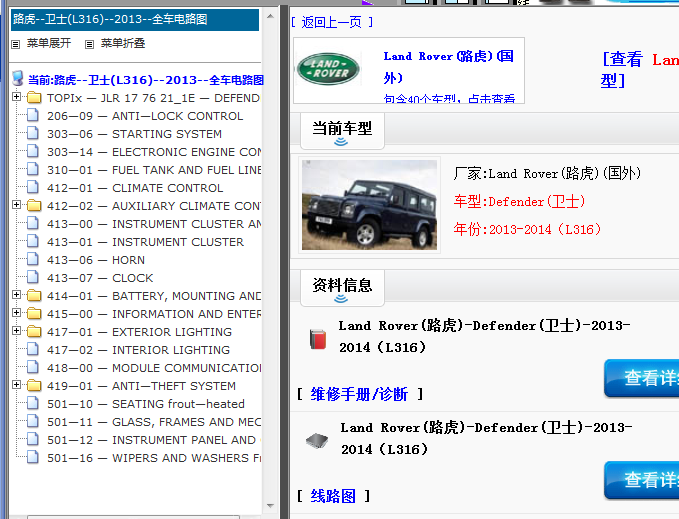Click document icon for 206-09 ANTI-LOCK CONTROL
The width and height of the screenshot is (679, 519).
tap(32, 115)
